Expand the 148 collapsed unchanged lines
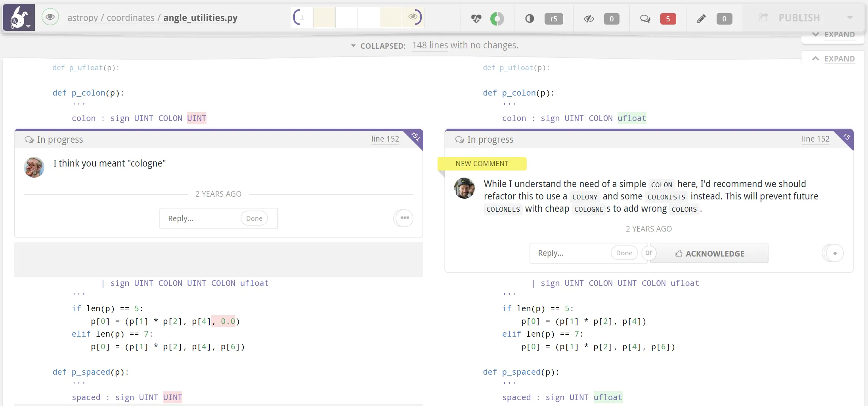Screen dimensions: 868x406 [430, 45]
